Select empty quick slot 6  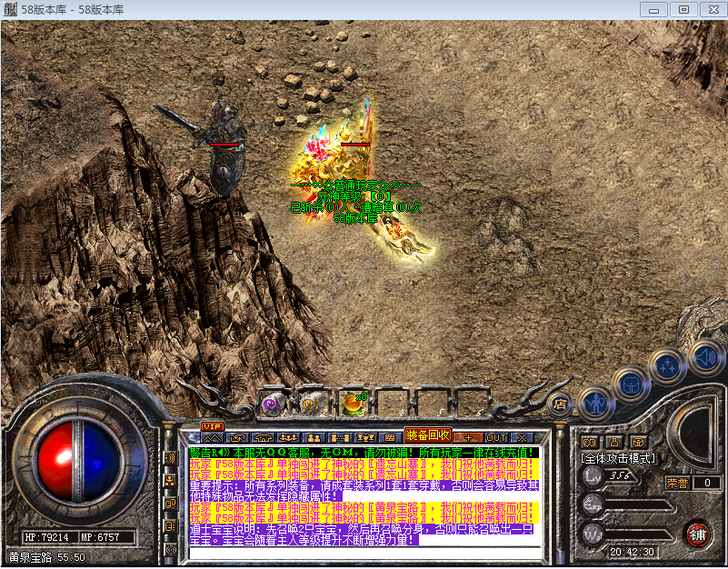click(471, 403)
